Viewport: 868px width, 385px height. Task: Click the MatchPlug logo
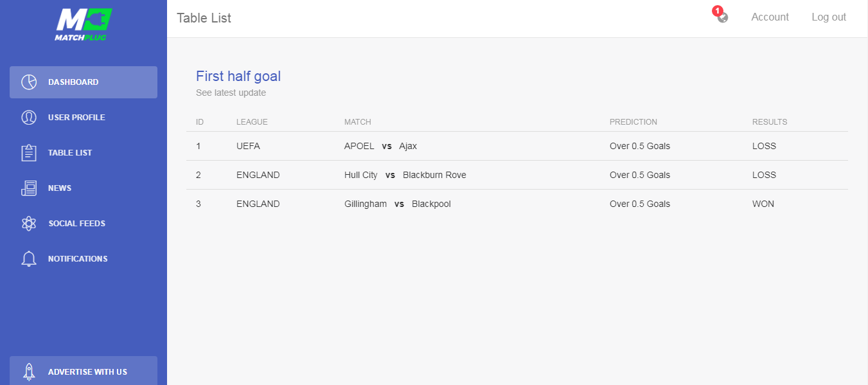(x=84, y=24)
